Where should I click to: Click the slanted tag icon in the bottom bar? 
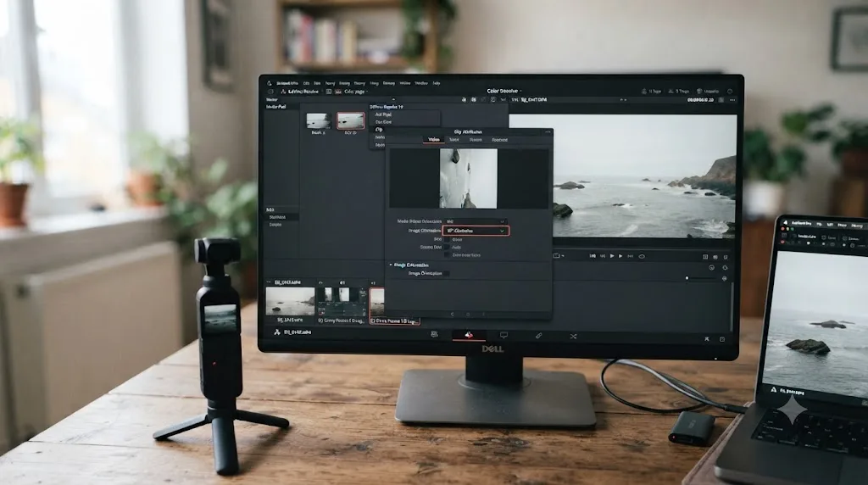pyautogui.click(x=538, y=336)
